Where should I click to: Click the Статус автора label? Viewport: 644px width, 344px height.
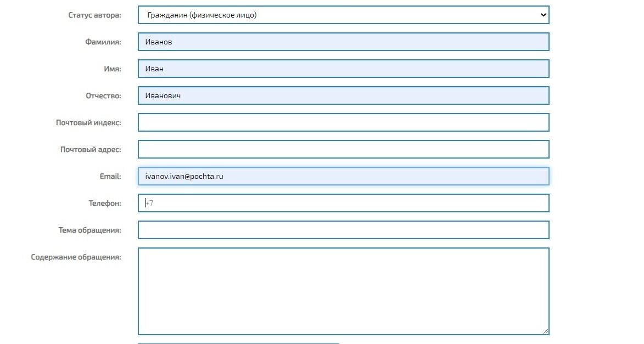click(94, 15)
